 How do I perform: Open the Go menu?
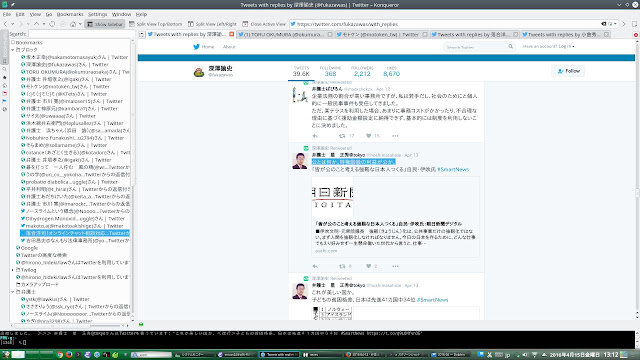tap(49, 14)
